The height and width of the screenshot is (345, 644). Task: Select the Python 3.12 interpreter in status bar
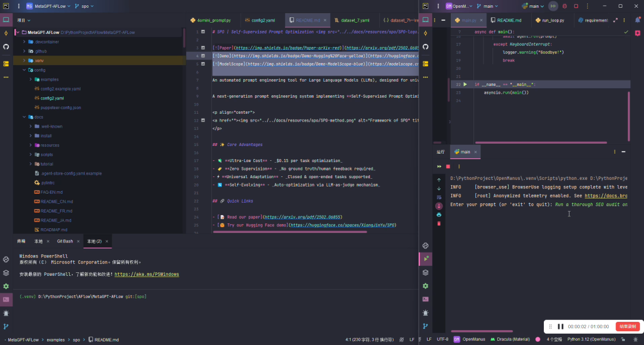pyautogui.click(x=592, y=339)
